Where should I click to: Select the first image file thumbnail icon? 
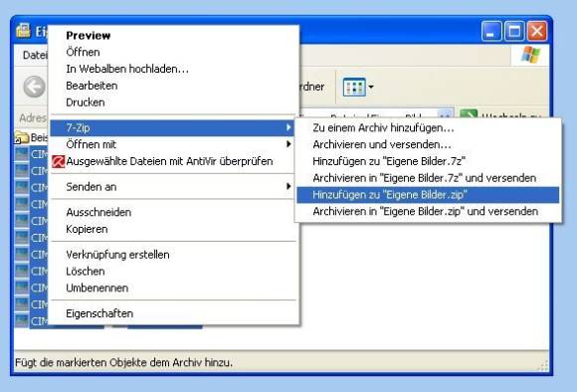(21, 154)
